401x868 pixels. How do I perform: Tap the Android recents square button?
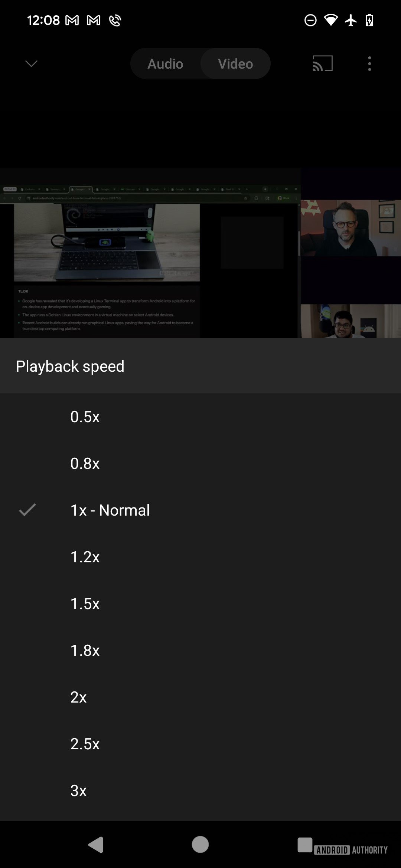(305, 845)
